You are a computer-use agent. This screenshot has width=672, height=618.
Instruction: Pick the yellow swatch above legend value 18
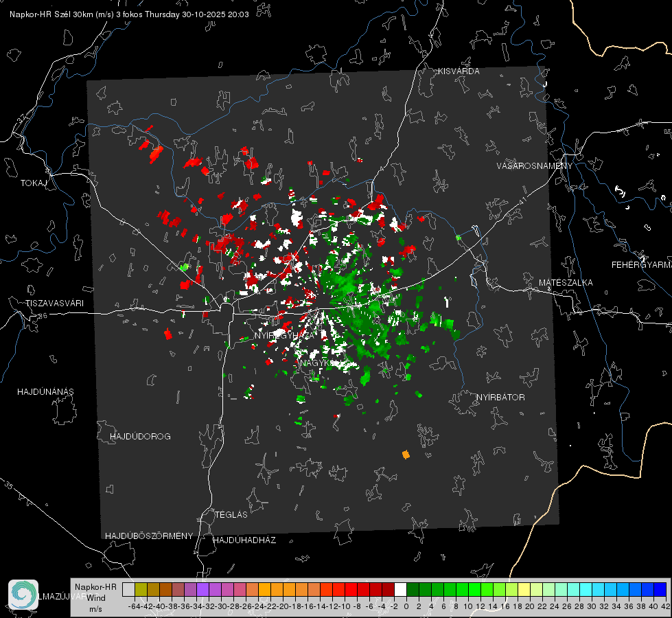click(x=524, y=589)
